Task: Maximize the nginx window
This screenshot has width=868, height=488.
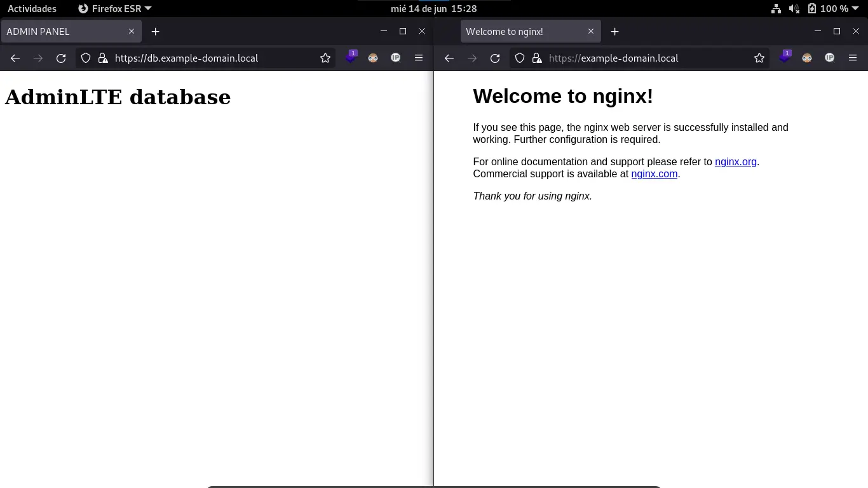Action: coord(837,30)
